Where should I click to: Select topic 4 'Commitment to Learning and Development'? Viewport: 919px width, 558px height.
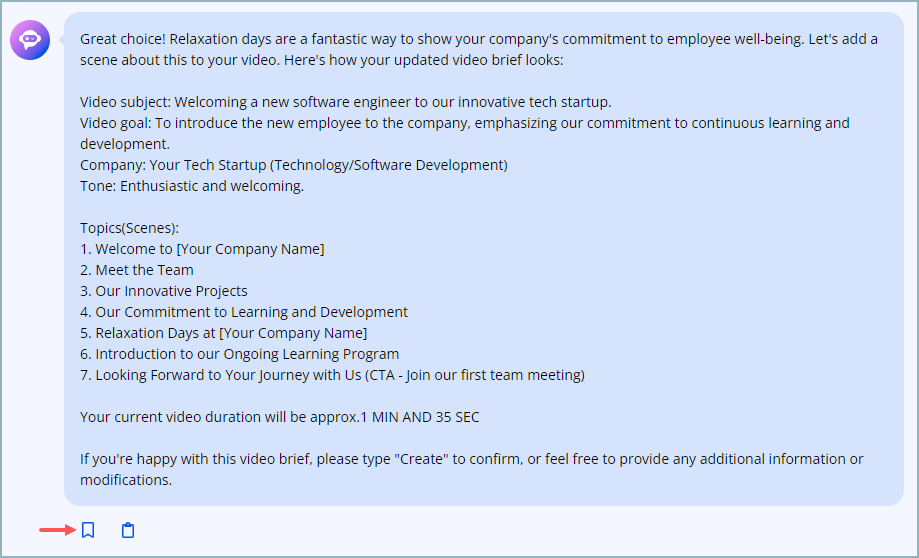[x=244, y=312]
